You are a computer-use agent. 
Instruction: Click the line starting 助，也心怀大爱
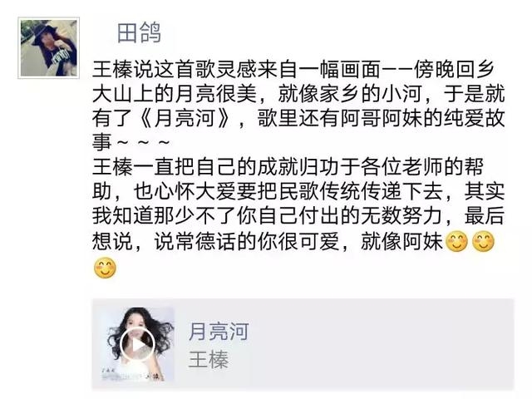tap(298, 191)
